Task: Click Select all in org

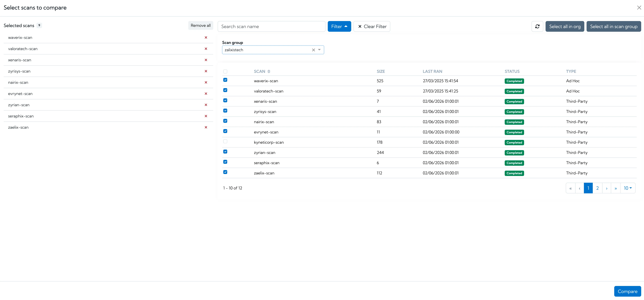Action: point(565,27)
